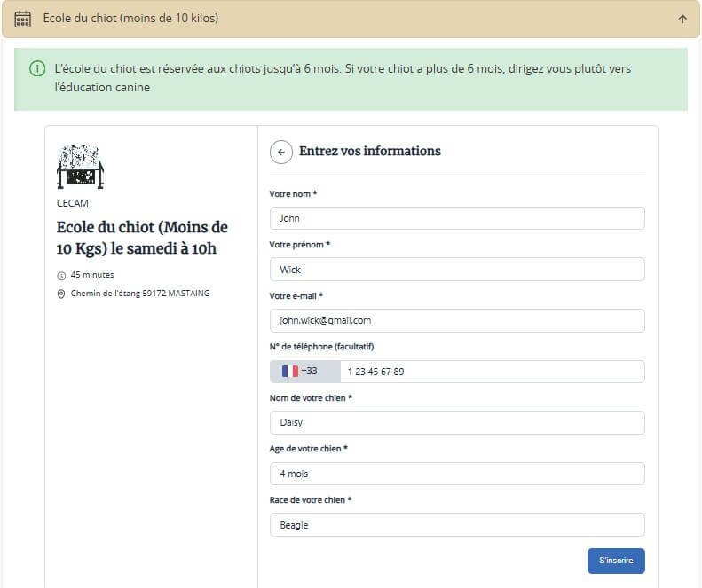
Task: Focus the Votre nom field containing John
Action: click(x=456, y=218)
